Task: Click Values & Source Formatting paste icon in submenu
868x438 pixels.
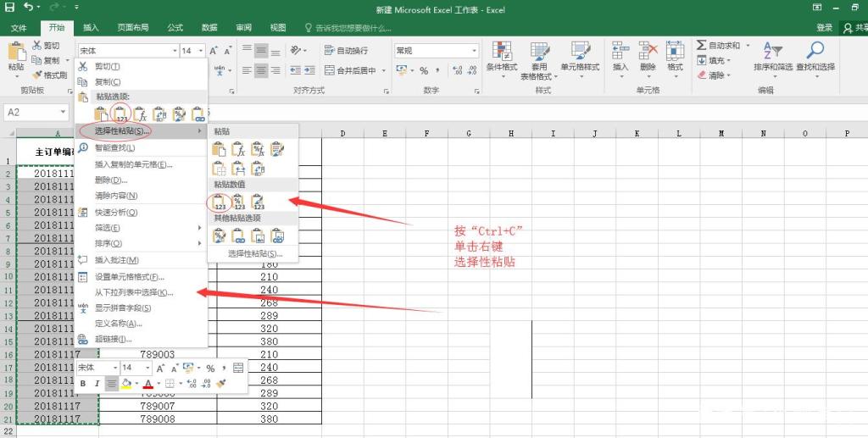Action: (258, 202)
